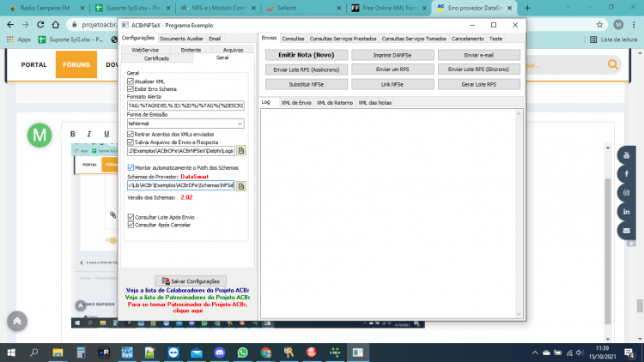
Task: Toggle Atualizar XML checkbox
Action: [x=131, y=81]
